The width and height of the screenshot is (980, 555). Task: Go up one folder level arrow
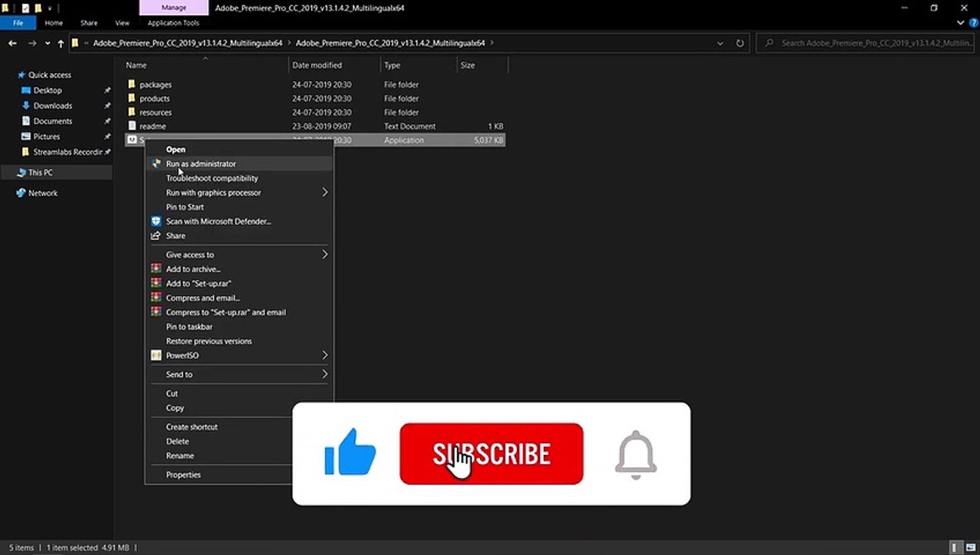pos(61,43)
